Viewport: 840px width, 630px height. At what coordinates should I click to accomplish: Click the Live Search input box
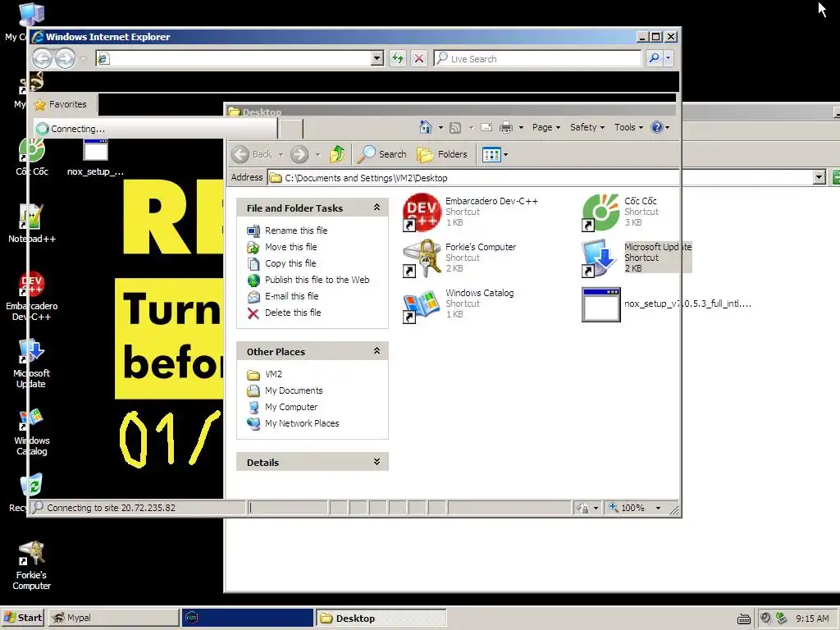(537, 58)
